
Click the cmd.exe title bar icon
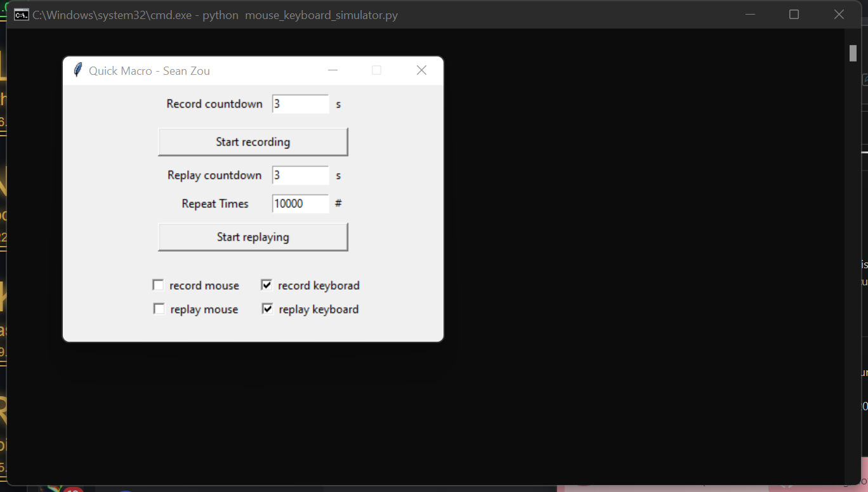click(21, 15)
